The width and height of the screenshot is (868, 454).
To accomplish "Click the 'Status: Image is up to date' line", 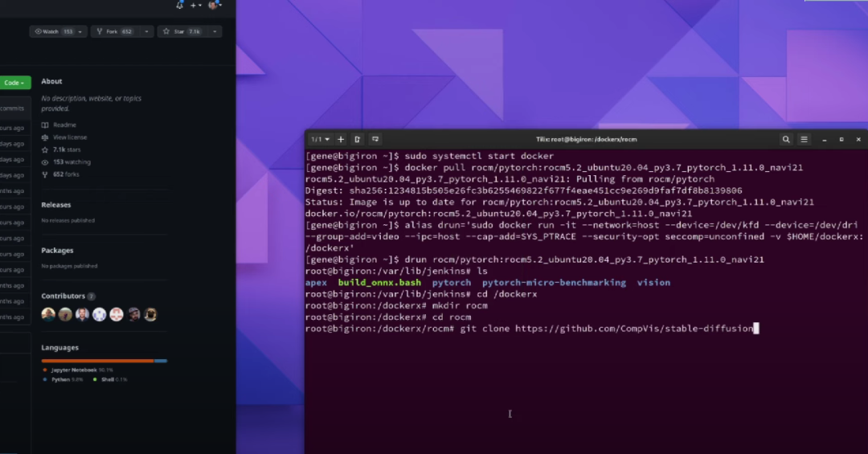I will tap(559, 202).
